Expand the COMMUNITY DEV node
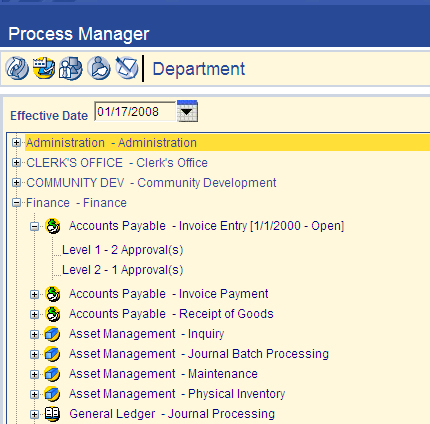This screenshot has height=424, width=430. [16, 183]
